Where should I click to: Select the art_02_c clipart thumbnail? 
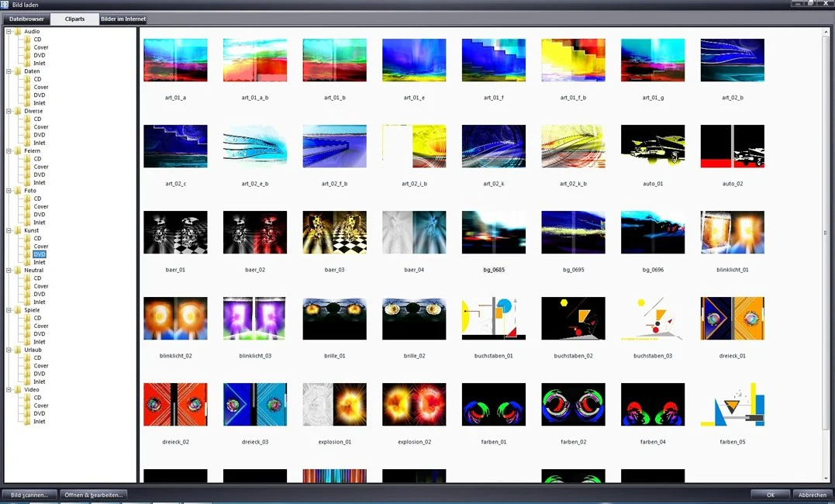175,147
